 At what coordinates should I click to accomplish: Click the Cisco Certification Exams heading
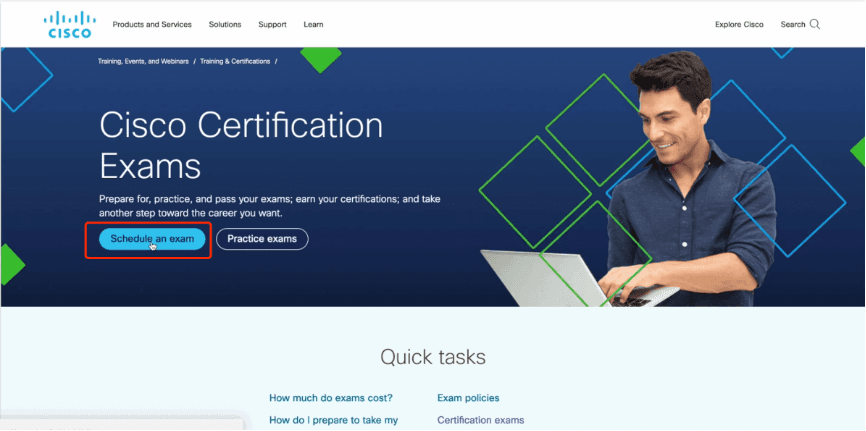click(241, 145)
